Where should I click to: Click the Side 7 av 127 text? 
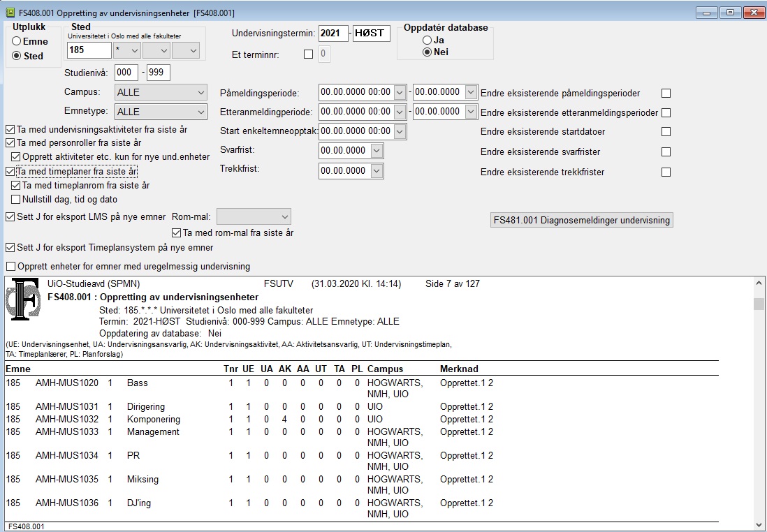(453, 283)
